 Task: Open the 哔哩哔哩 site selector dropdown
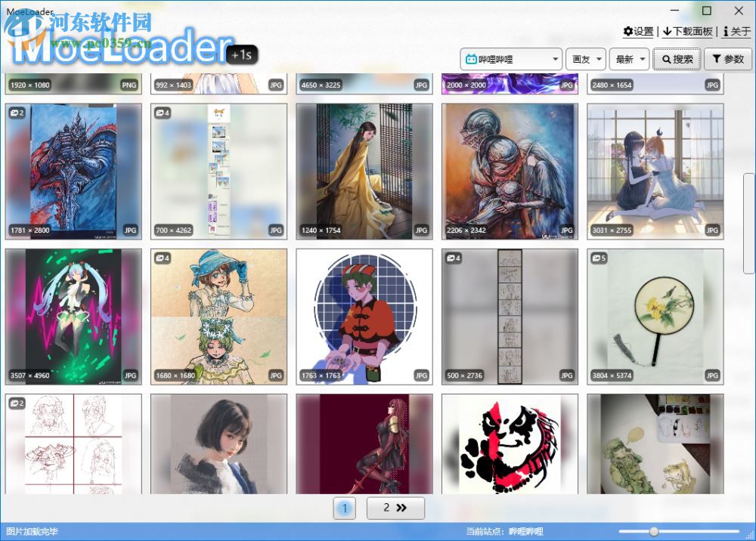point(511,59)
